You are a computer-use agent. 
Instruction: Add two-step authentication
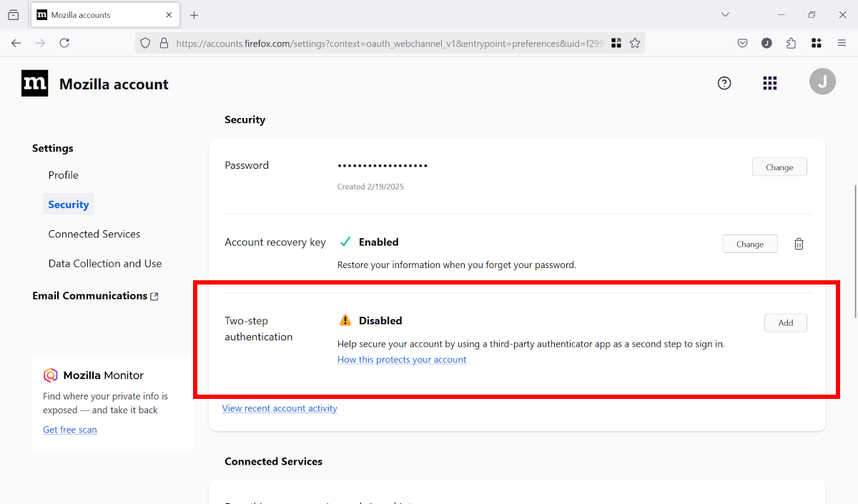point(785,323)
